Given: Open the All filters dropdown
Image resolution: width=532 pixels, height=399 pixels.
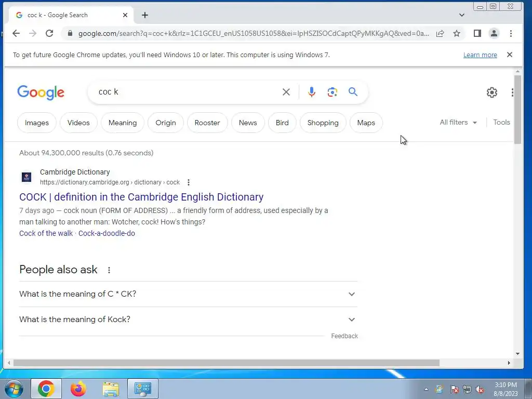Looking at the screenshot, I should point(458,123).
